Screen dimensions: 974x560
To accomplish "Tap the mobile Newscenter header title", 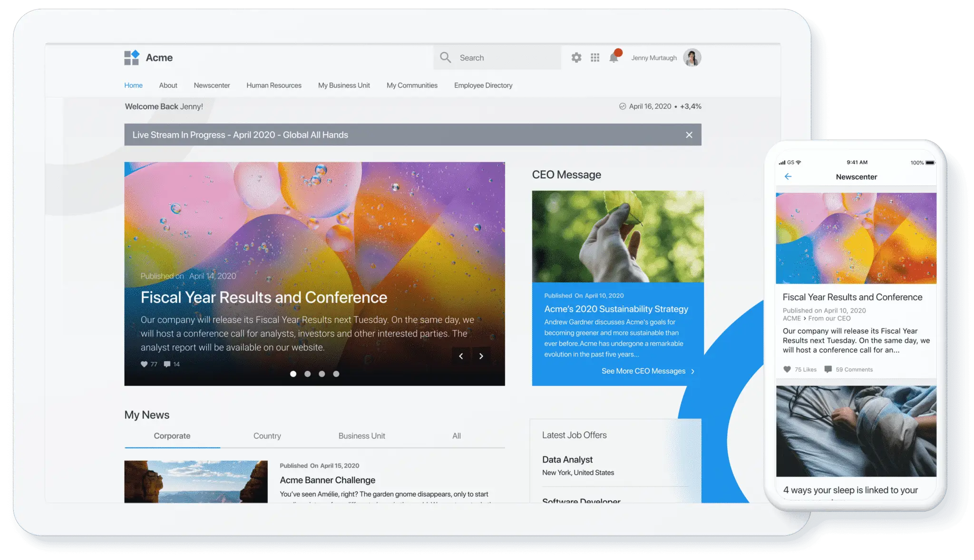I will pyautogui.click(x=857, y=177).
